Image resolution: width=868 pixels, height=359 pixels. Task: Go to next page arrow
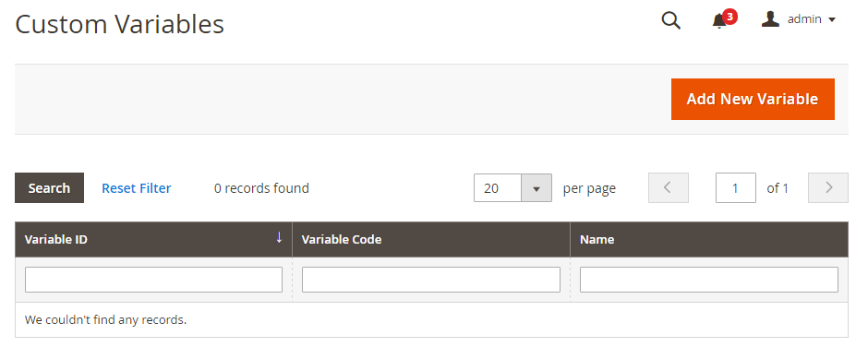tap(828, 188)
